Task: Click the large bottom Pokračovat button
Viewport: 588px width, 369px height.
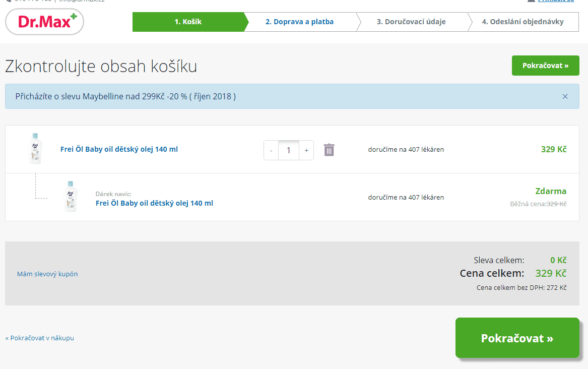Action: (517, 338)
